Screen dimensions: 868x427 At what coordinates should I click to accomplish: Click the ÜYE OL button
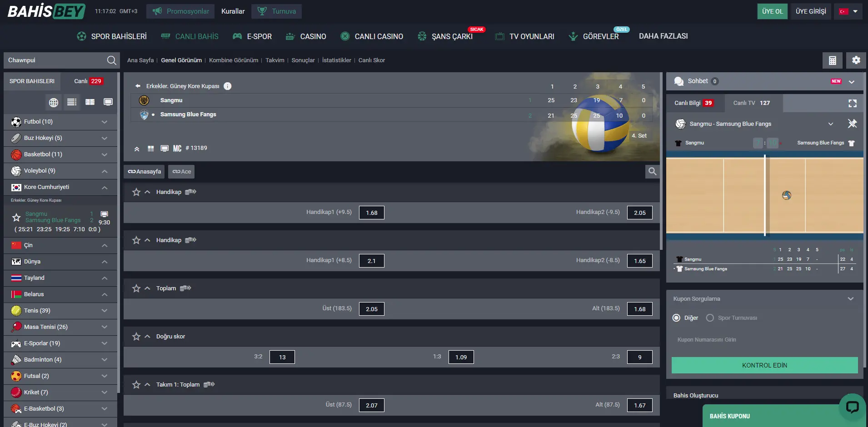point(773,11)
